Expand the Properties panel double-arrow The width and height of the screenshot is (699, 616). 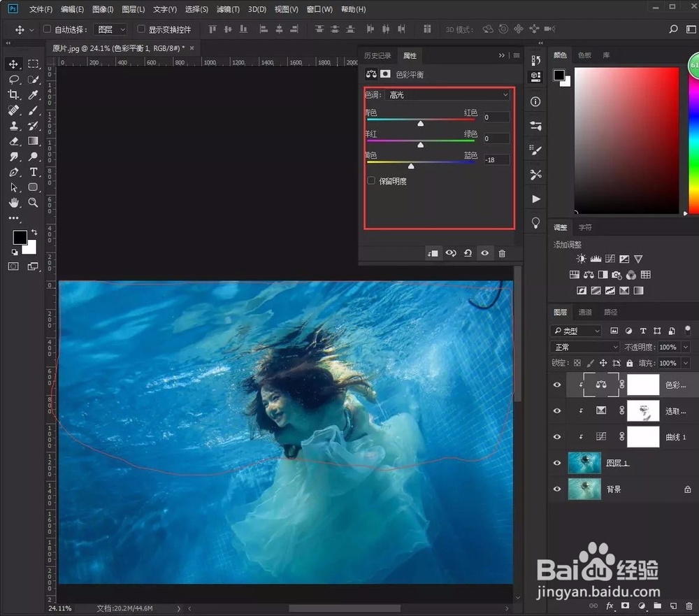tap(501, 55)
